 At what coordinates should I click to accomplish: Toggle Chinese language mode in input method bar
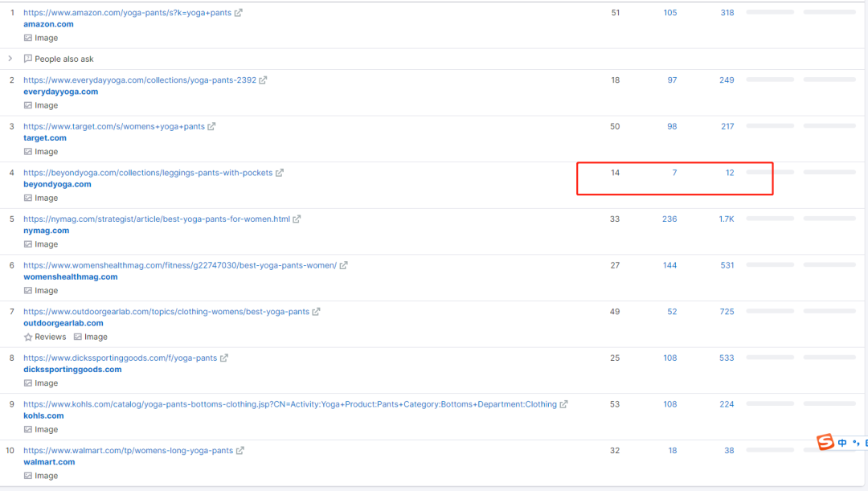(842, 443)
